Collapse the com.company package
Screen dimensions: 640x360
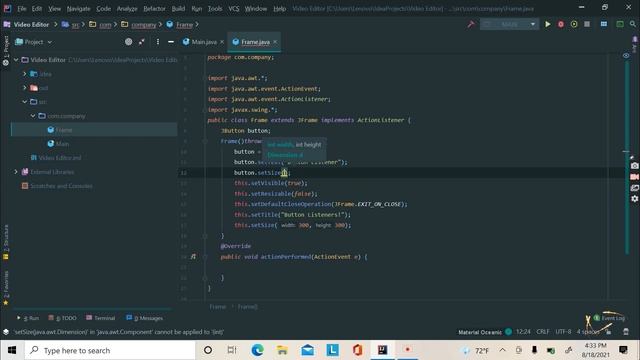[x=33, y=116]
